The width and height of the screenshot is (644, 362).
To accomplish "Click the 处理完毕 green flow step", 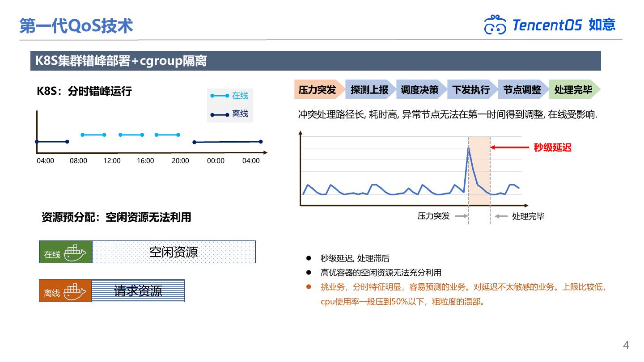I will pyautogui.click(x=574, y=89).
